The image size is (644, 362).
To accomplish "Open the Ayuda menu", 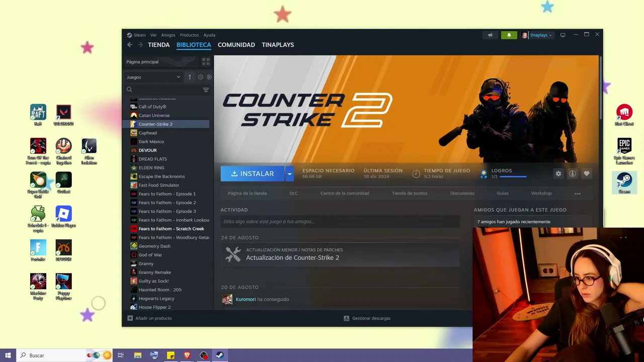I will pyautogui.click(x=209, y=35).
